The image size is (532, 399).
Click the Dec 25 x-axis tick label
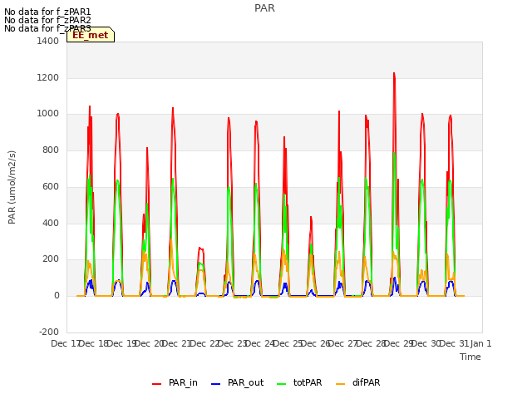click(288, 343)
